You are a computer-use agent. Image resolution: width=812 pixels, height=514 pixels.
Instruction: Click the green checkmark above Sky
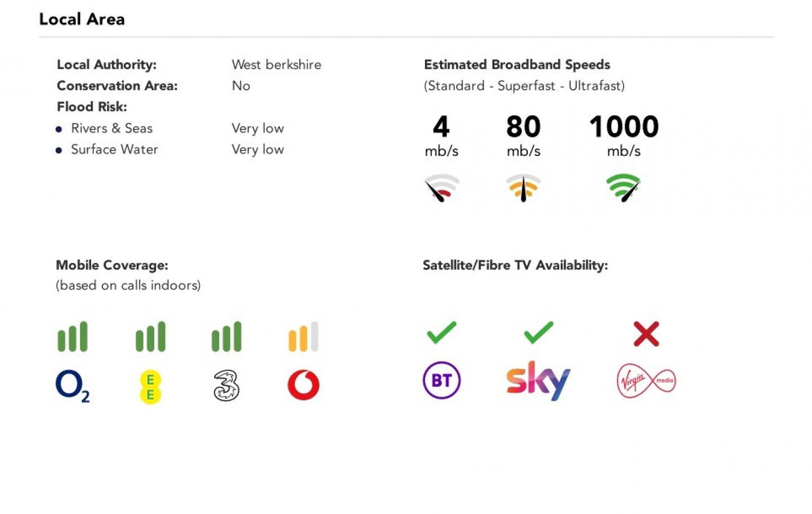539,333
